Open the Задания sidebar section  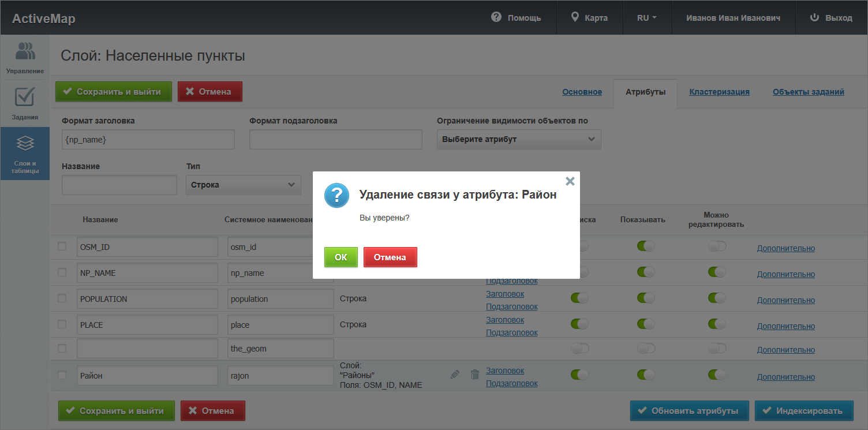pyautogui.click(x=25, y=104)
